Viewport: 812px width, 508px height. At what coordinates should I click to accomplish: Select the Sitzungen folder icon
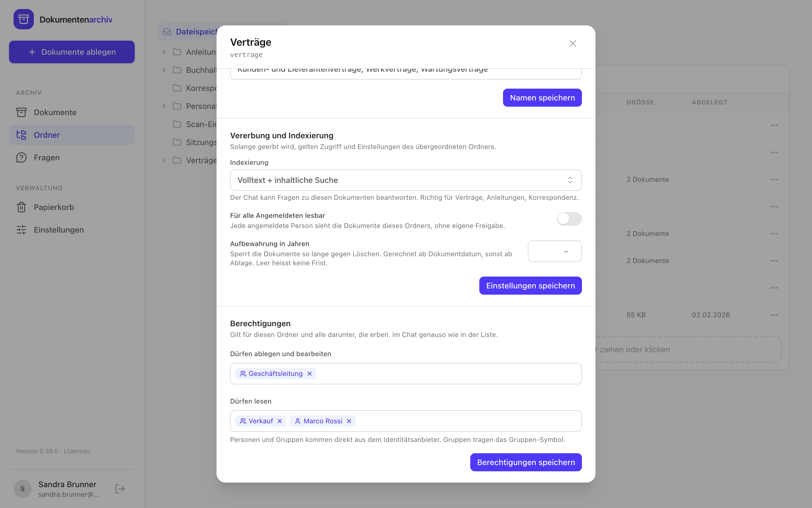tap(177, 142)
